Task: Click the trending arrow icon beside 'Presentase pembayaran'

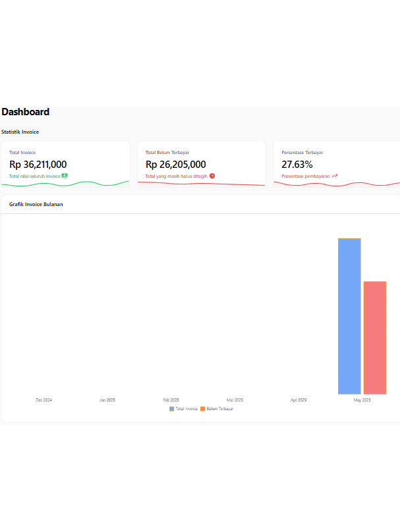Action: 335,176
